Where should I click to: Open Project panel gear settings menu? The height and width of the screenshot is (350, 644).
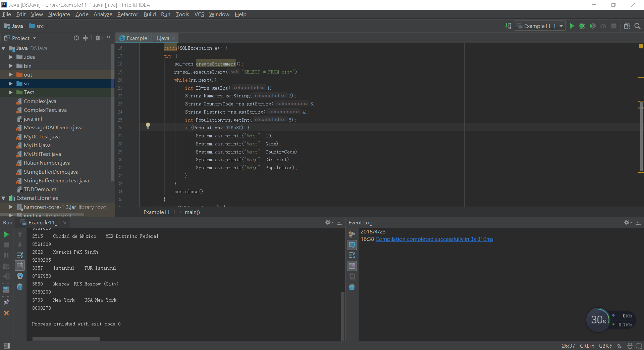99,38
